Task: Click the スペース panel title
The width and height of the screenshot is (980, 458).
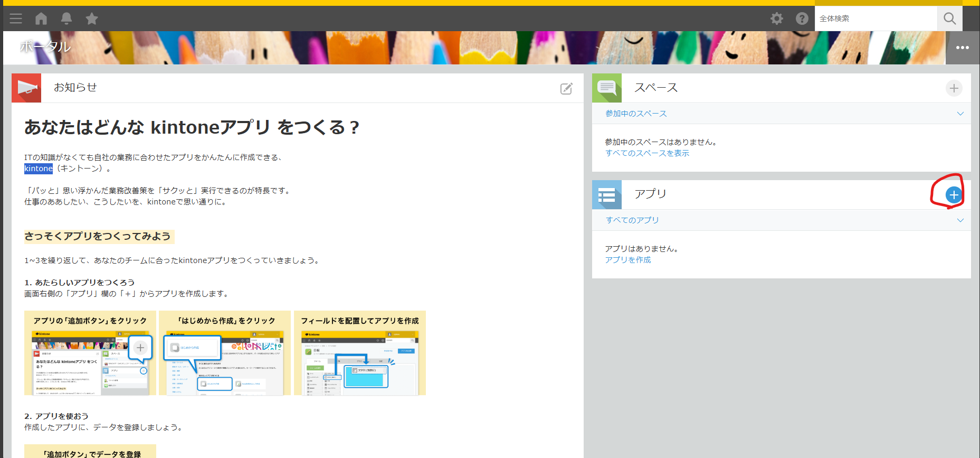Action: (x=656, y=88)
